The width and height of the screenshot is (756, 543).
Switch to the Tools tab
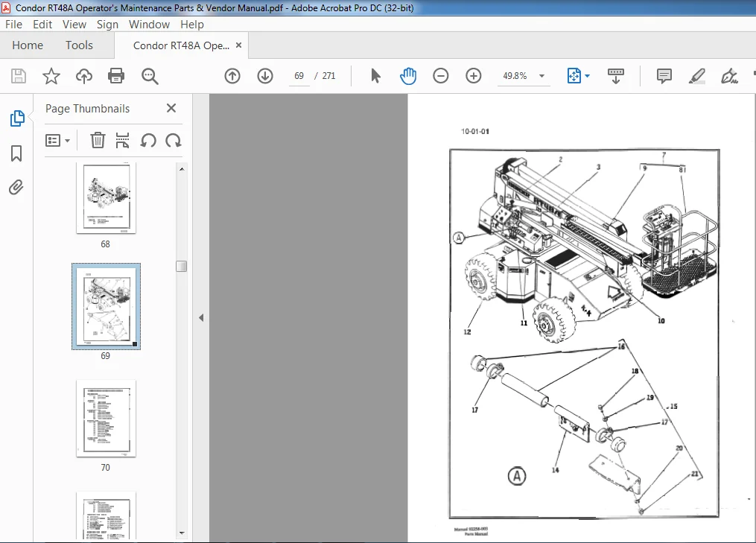pyautogui.click(x=79, y=45)
